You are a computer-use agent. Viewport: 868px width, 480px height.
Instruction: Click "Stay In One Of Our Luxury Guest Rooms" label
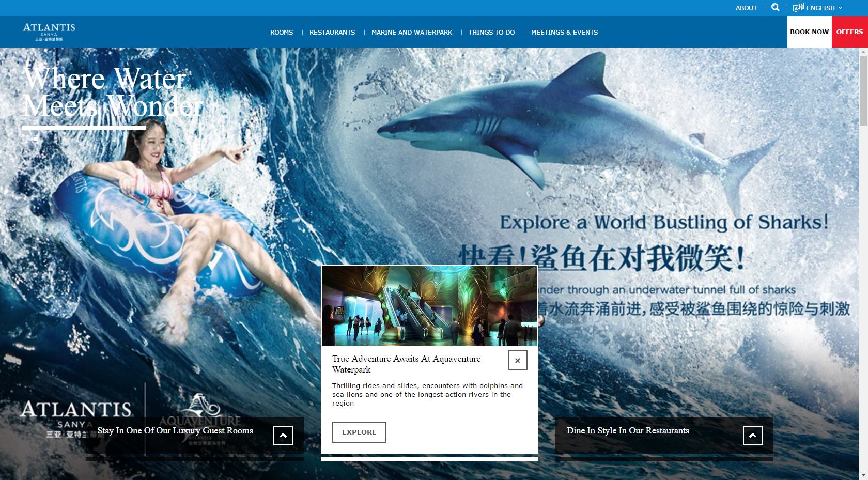click(x=175, y=430)
